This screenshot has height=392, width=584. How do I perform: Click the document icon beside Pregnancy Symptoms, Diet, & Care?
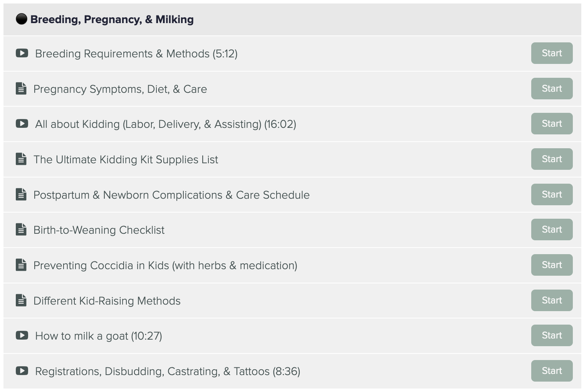(21, 89)
